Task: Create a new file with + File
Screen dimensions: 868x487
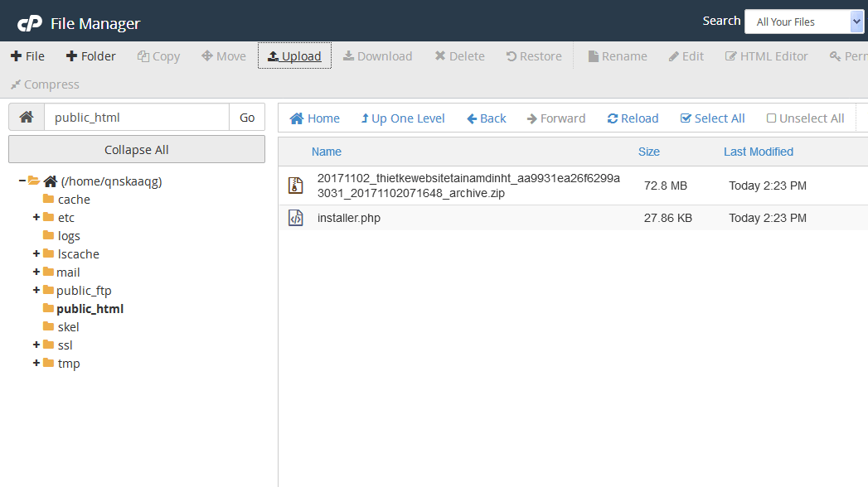Action: (27, 56)
